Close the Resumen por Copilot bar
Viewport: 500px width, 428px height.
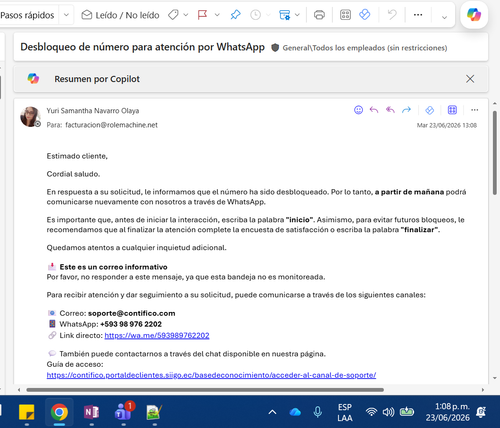click(470, 79)
